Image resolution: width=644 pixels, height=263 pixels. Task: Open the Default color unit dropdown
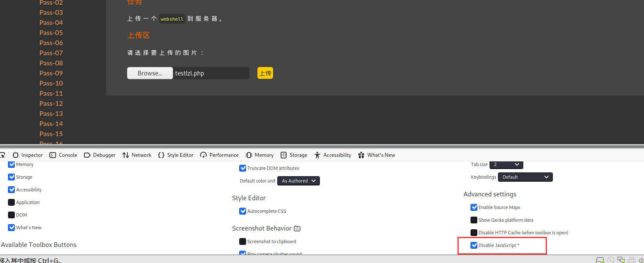coord(298,181)
